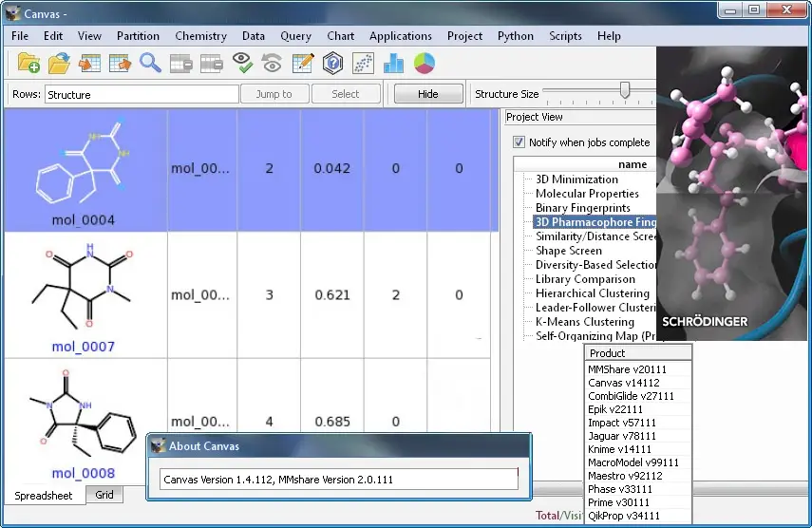Switch to the Grid tab

click(x=104, y=495)
